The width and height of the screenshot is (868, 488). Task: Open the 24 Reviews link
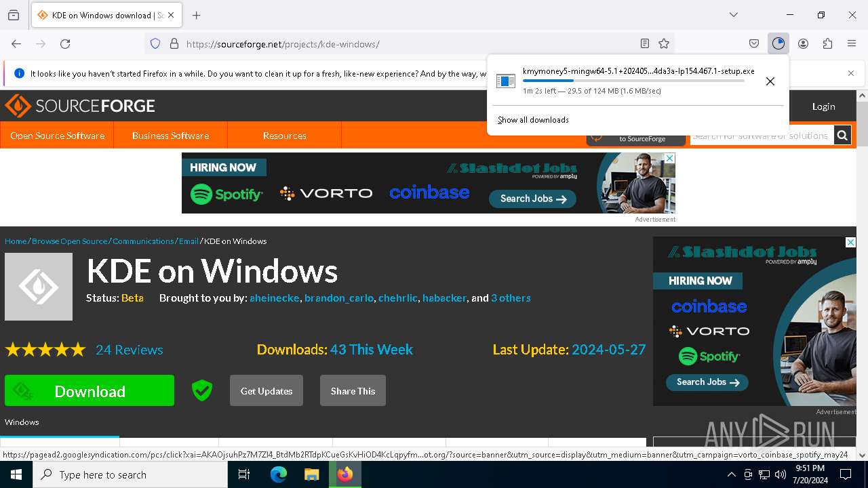130,350
